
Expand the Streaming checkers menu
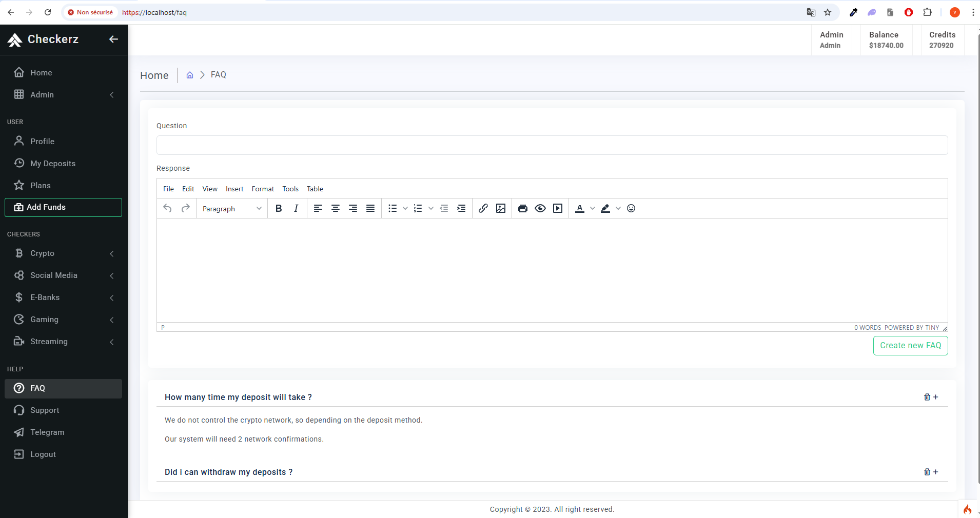(64, 342)
